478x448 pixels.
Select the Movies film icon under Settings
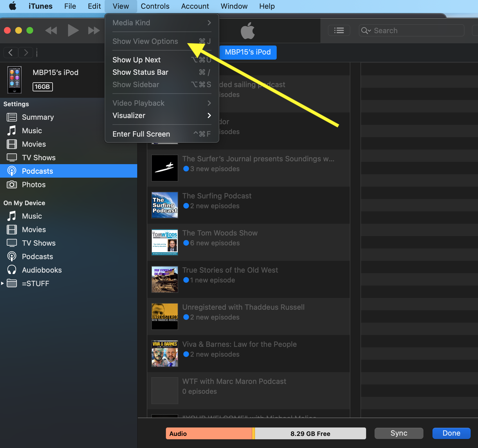[x=12, y=144]
